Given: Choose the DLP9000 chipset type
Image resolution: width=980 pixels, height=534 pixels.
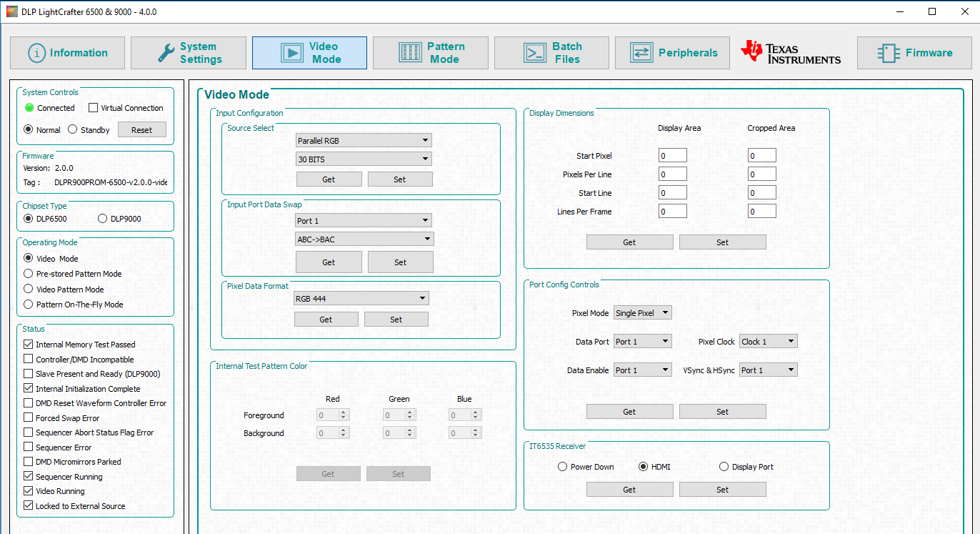Looking at the screenshot, I should coord(102,219).
